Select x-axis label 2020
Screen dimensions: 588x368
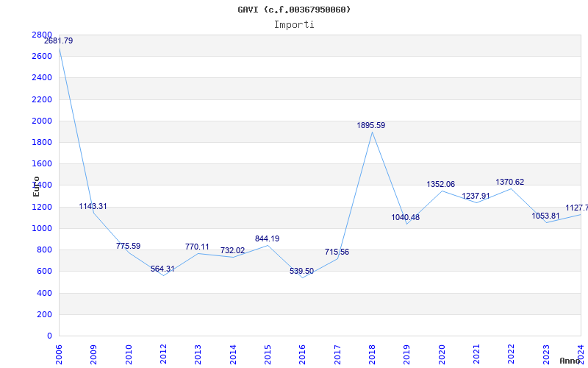coord(442,355)
